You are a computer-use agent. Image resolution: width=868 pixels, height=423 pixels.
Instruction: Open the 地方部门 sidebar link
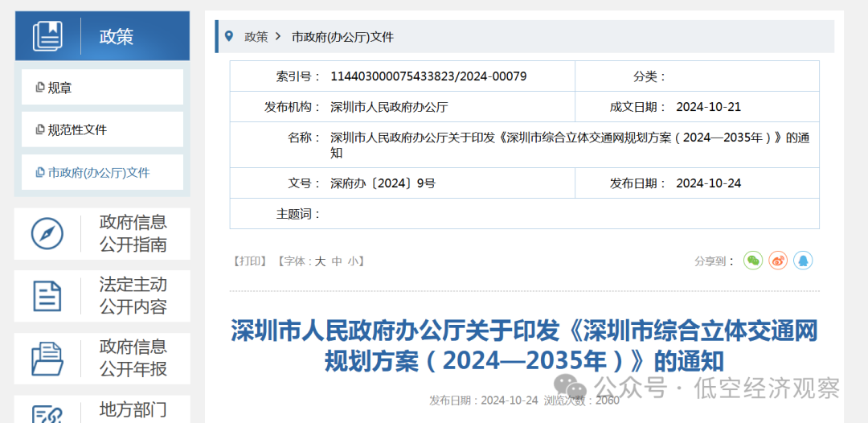point(133,410)
